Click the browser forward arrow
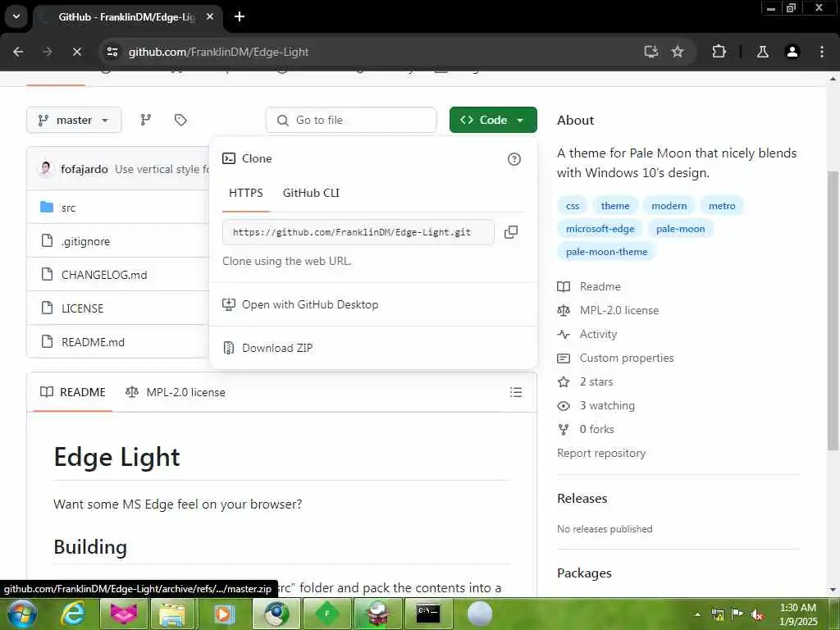The image size is (840, 630). pyautogui.click(x=47, y=52)
